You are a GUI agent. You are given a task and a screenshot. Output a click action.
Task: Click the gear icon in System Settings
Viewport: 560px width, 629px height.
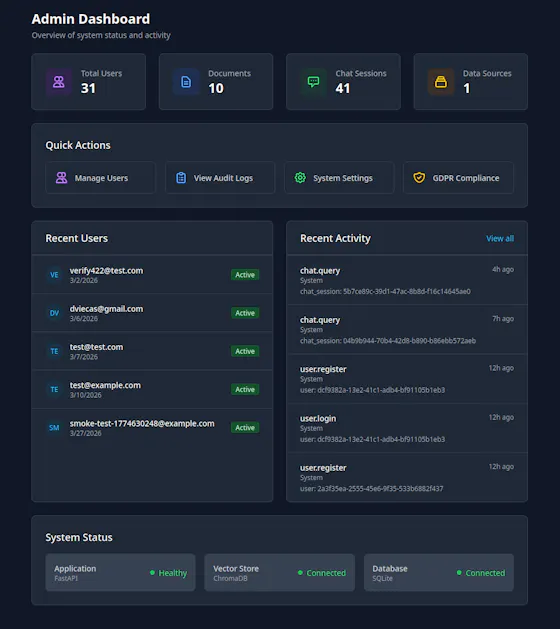tap(300, 178)
